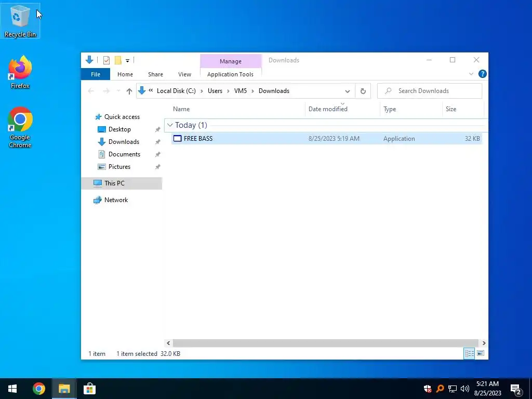532x399 pixels.
Task: Open Pictures in the navigation pane
Action: (x=114, y=167)
